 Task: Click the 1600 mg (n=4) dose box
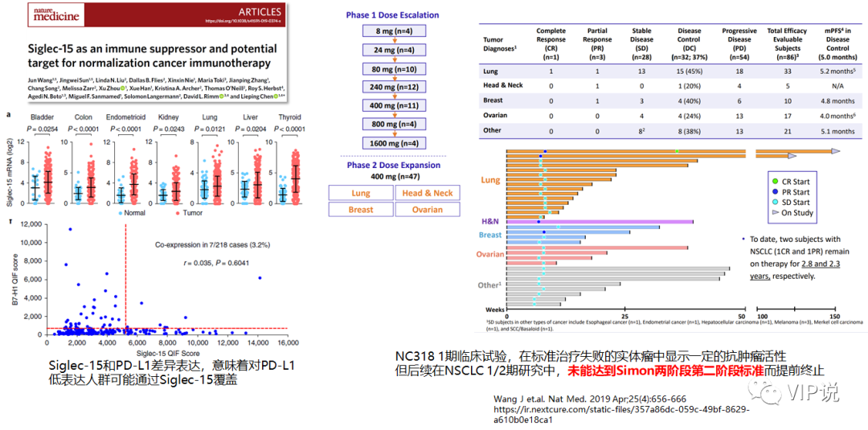pyautogui.click(x=395, y=143)
